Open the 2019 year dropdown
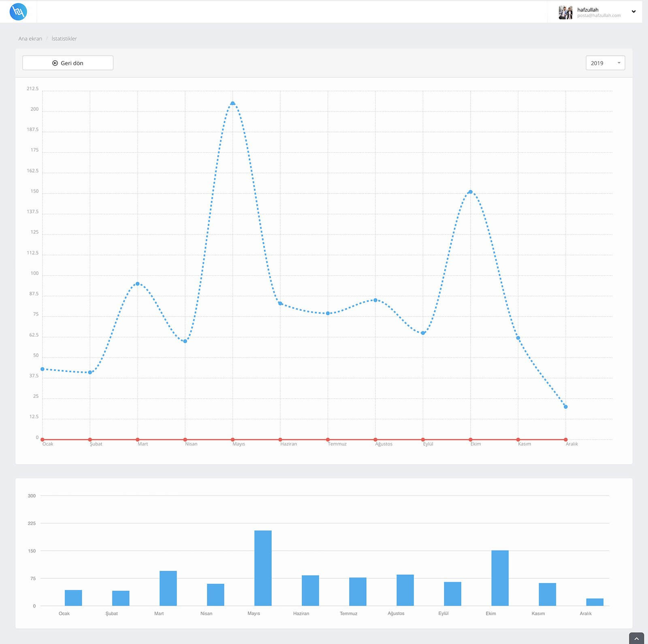This screenshot has width=648, height=644. click(x=605, y=63)
